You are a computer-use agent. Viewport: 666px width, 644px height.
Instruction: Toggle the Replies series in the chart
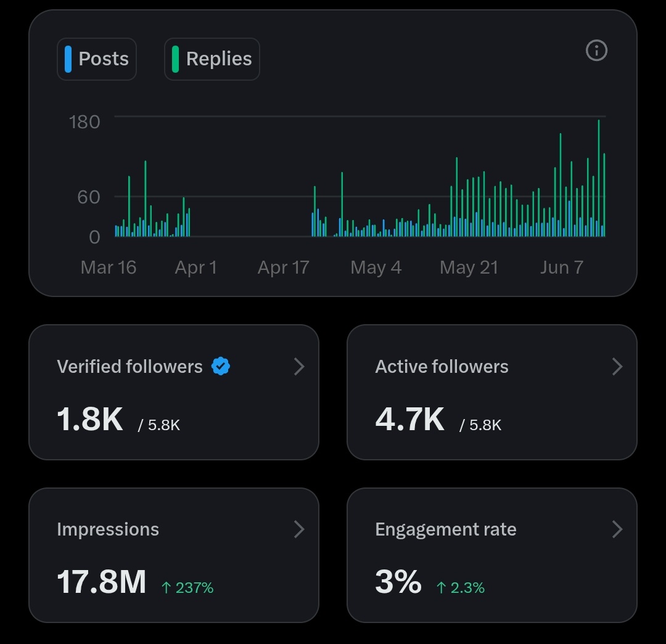(x=212, y=59)
